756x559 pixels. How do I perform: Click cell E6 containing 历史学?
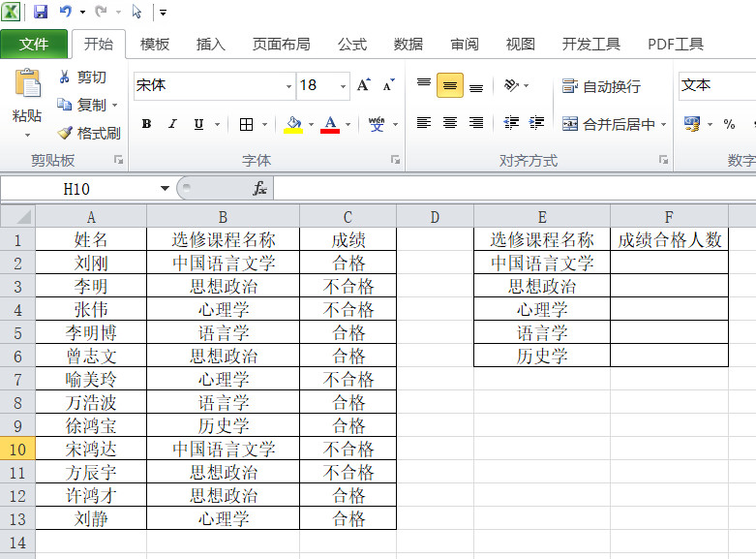[542, 356]
